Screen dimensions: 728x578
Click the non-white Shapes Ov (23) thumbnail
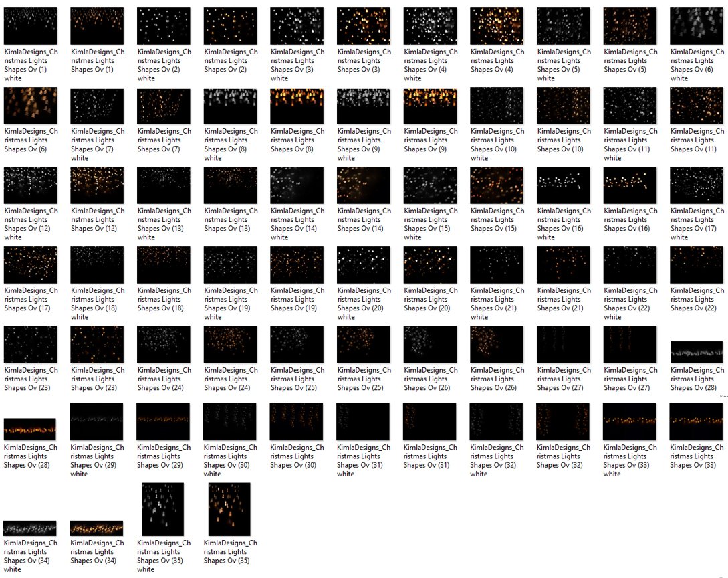pos(97,345)
